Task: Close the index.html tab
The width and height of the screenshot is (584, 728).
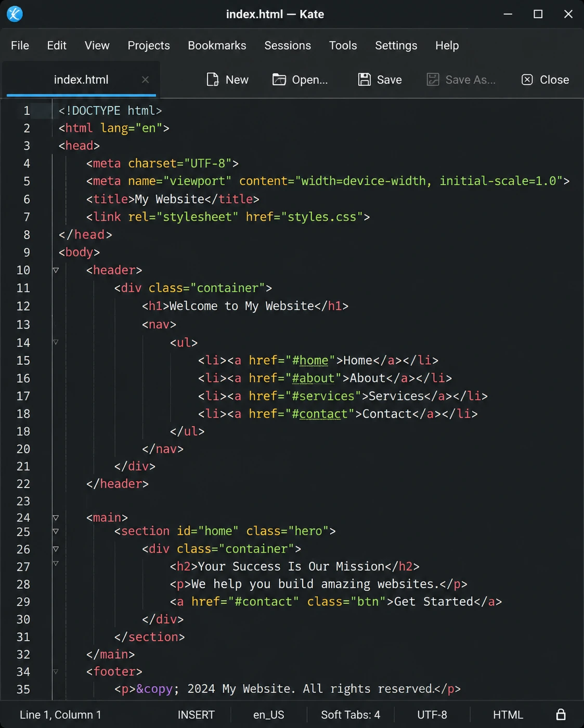Action: click(x=145, y=80)
